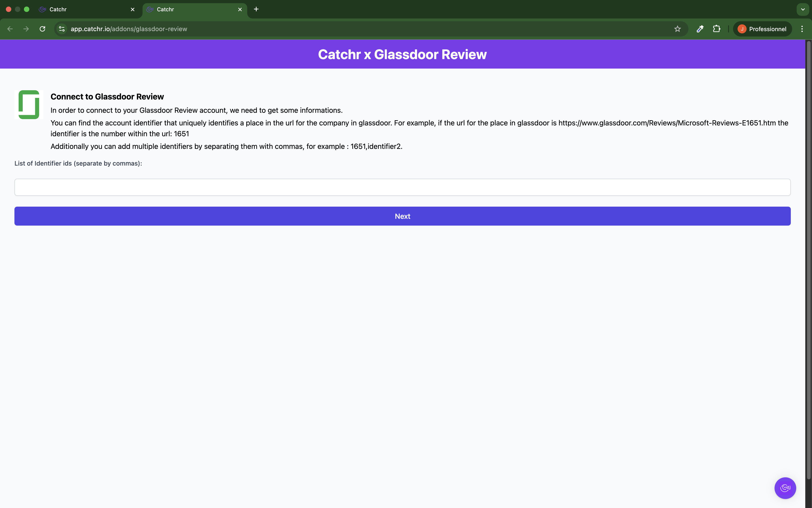812x508 pixels.
Task: Close the active Catchr tab
Action: 240,9
